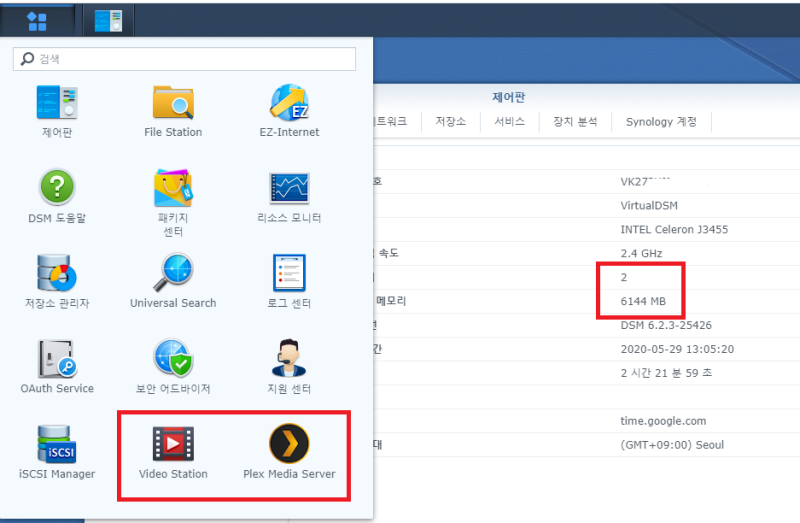Launch iSCSI Manager
The image size is (800, 523).
(57, 453)
